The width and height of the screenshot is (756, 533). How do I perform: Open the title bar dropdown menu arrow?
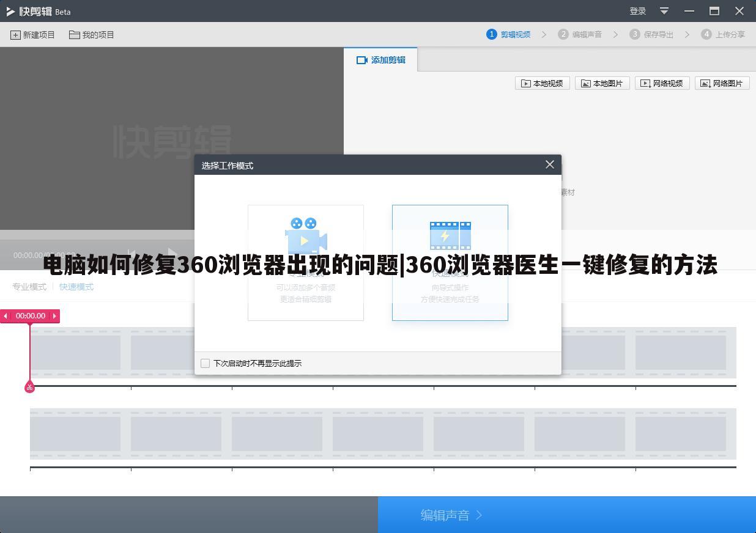tap(664, 11)
